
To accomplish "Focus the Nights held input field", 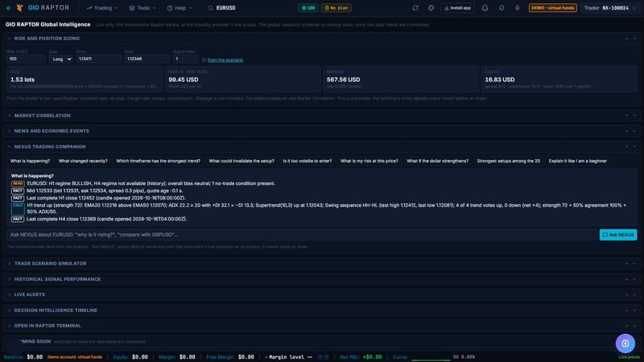I will [x=186, y=59].
